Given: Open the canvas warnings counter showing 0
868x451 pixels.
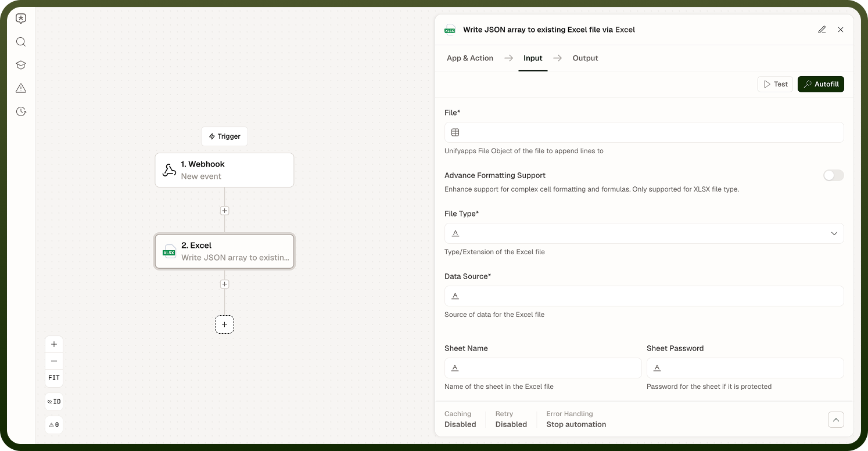Looking at the screenshot, I should point(54,425).
